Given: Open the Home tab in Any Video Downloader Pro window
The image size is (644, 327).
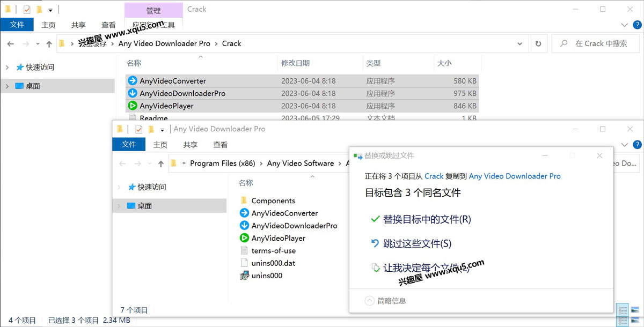Looking at the screenshot, I should (x=160, y=145).
